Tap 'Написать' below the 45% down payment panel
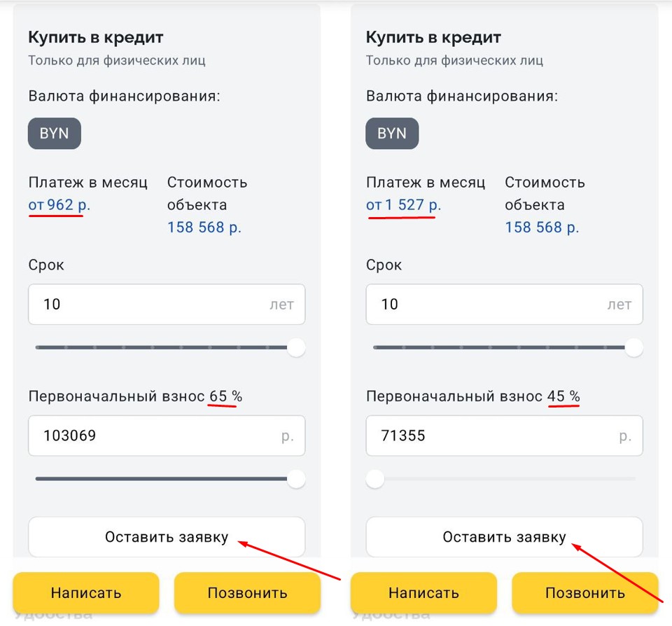The height and width of the screenshot is (626, 672). (423, 593)
